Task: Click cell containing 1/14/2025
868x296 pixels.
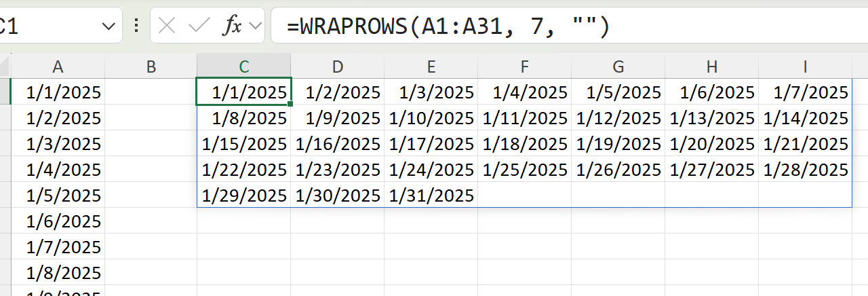Action: [x=806, y=118]
